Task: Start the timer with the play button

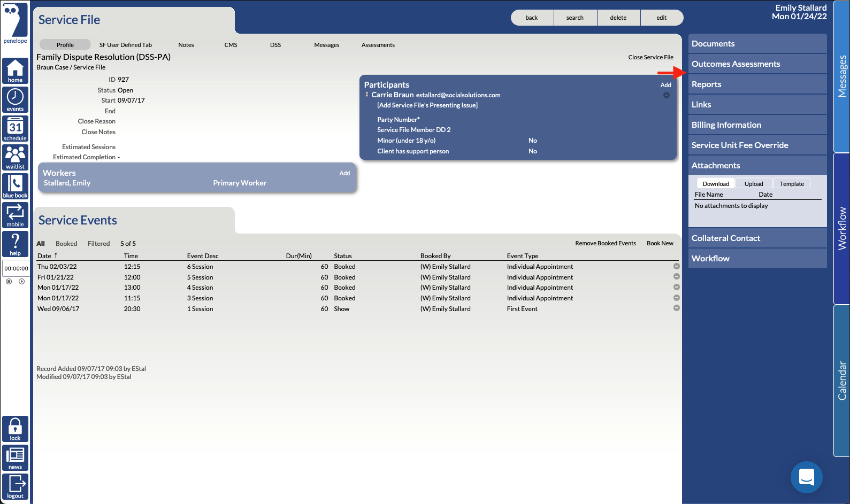Action: 21,281
